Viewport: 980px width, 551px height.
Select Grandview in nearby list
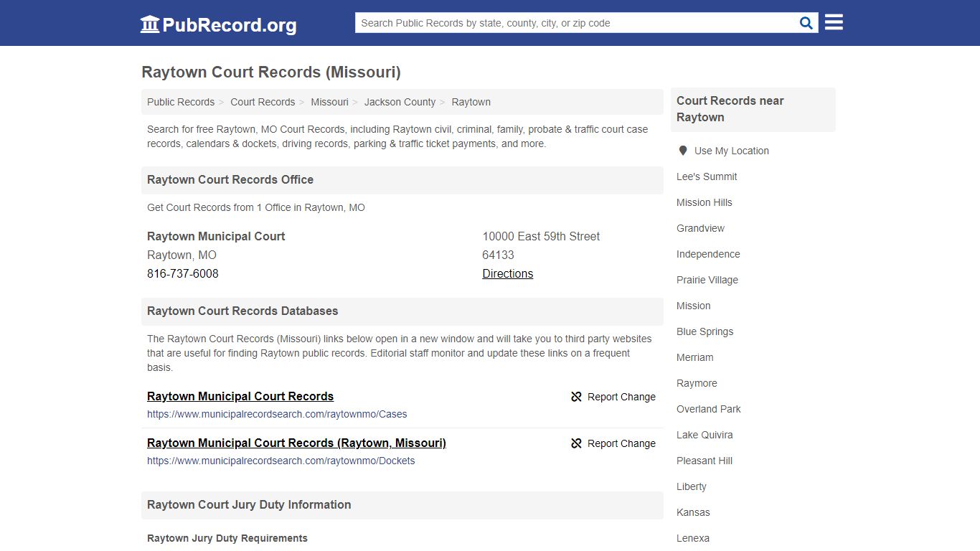[x=700, y=228]
